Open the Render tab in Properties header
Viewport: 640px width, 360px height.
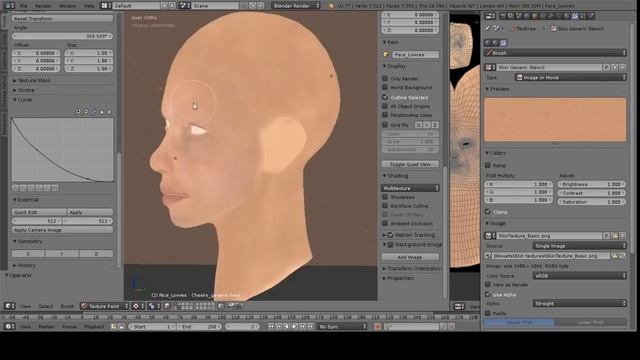[x=502, y=16]
